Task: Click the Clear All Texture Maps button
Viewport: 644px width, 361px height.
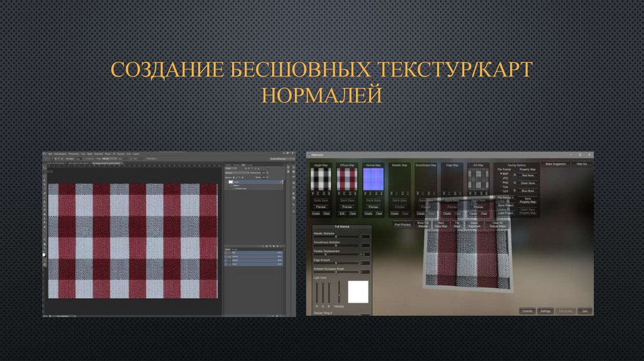Action: pos(497,225)
